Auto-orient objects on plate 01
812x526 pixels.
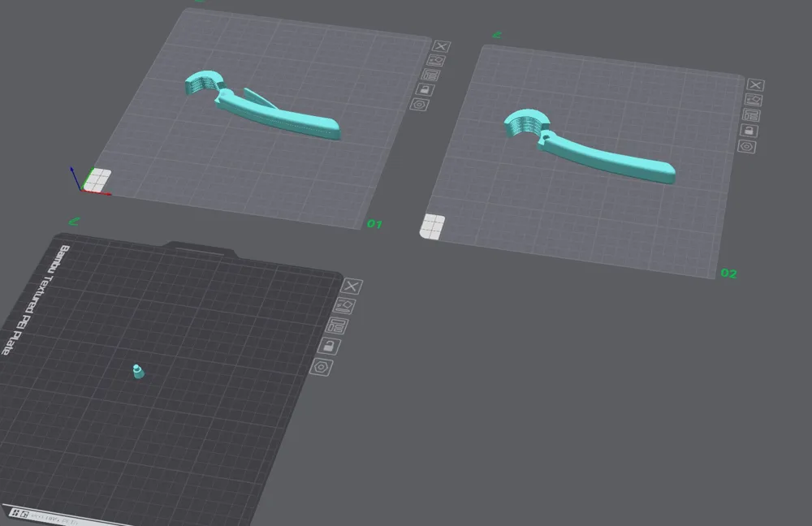pyautogui.click(x=436, y=61)
